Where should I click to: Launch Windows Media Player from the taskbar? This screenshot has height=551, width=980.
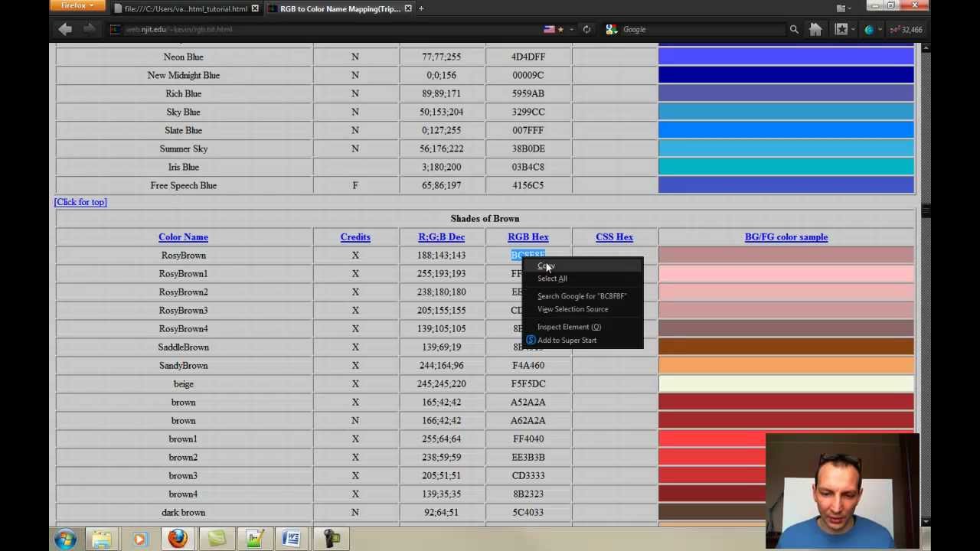[x=139, y=539]
